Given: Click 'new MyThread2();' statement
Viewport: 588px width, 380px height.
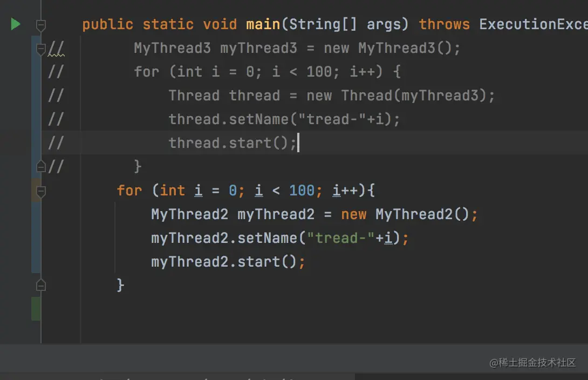Looking at the screenshot, I should [x=409, y=215].
